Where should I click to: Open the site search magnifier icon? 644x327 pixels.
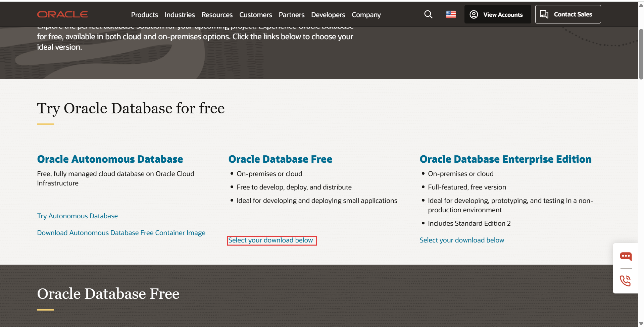[x=428, y=14]
